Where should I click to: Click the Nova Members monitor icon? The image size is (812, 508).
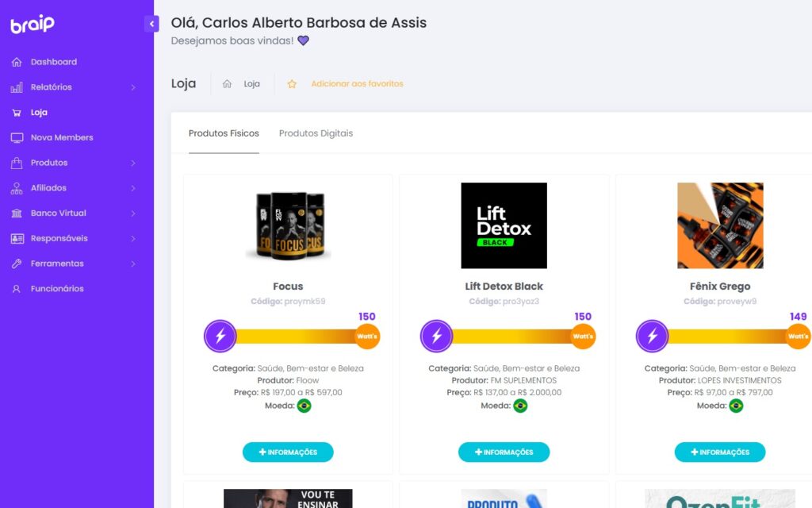point(17,138)
